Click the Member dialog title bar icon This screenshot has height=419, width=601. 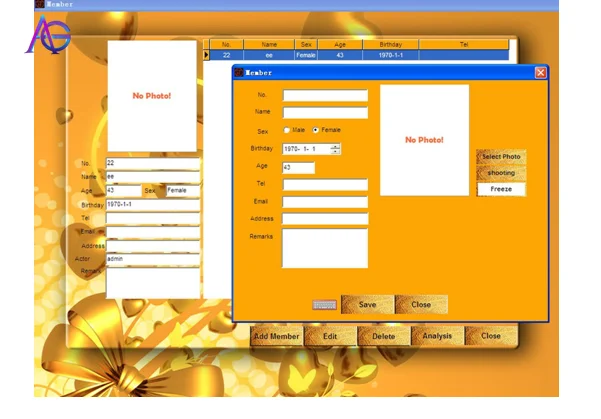[x=239, y=72]
